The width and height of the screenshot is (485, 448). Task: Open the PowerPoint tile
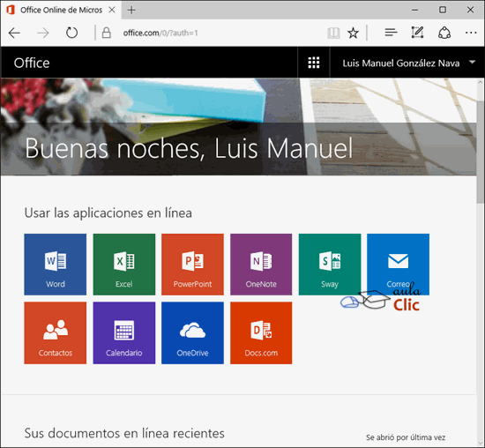(x=192, y=265)
